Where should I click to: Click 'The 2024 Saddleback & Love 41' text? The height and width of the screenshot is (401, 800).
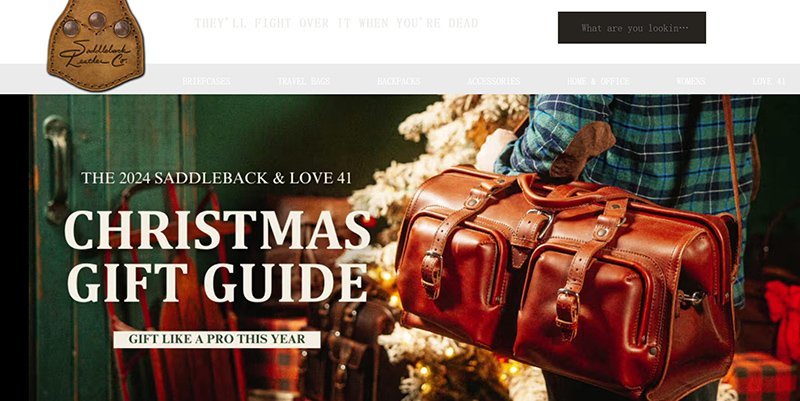pos(216,178)
